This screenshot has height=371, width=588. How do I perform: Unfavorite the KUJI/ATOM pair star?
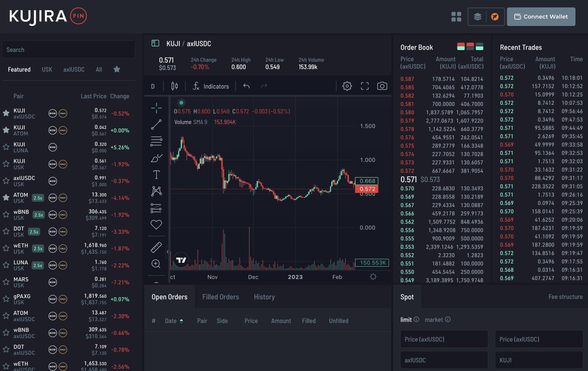tap(6, 130)
